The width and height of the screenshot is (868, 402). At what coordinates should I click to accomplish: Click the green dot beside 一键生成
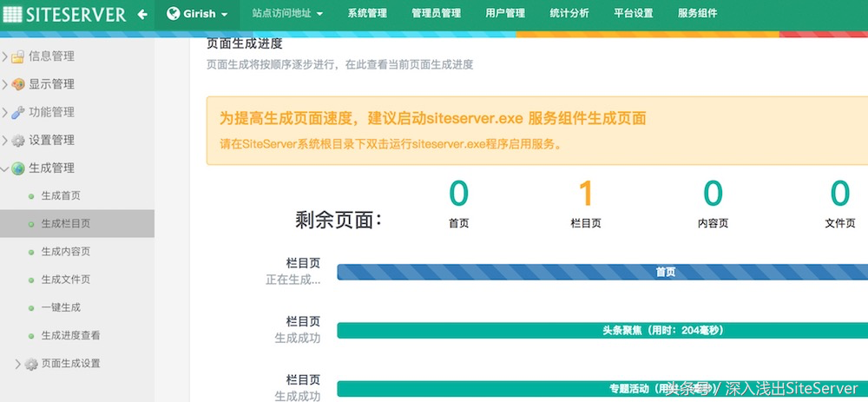tap(31, 308)
